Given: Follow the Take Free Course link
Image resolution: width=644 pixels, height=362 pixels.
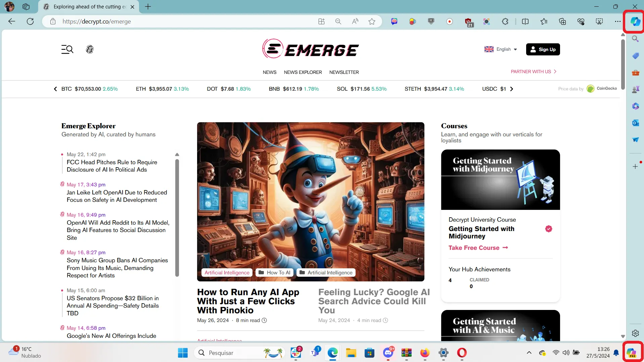Looking at the screenshot, I should point(478,248).
